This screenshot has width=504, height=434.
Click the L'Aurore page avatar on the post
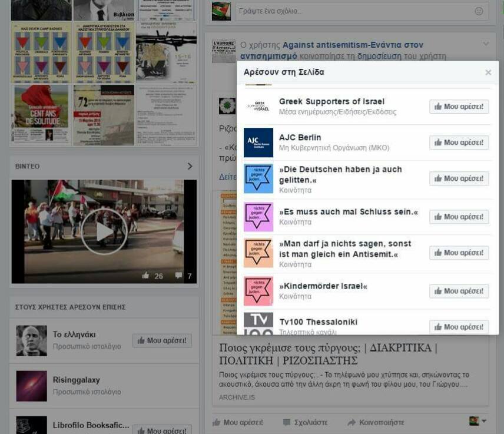[x=224, y=51]
